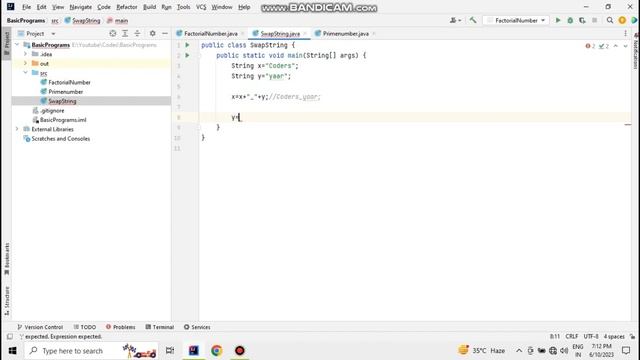The image size is (640, 360).
Task: Click the Stop process icon
Action: point(595,20)
